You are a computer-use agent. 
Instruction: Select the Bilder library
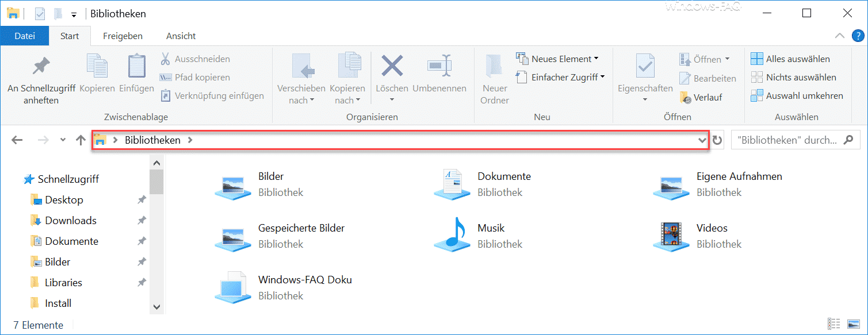259,184
